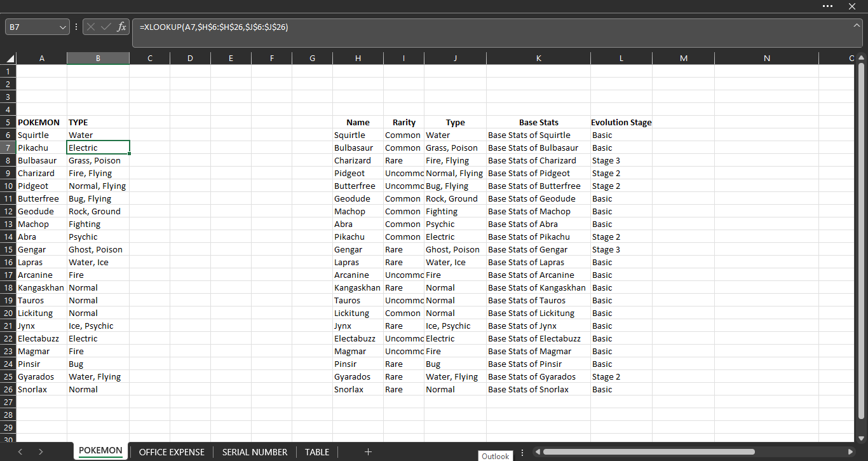
Task: Select column N header
Action: tap(766, 58)
